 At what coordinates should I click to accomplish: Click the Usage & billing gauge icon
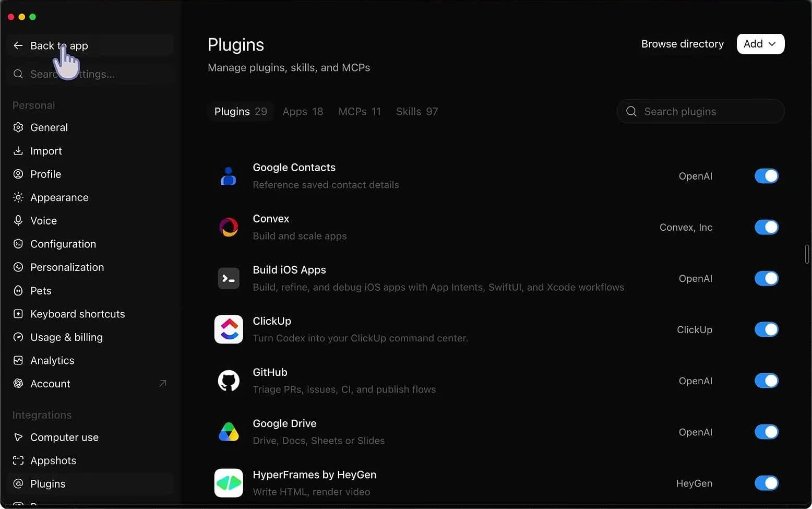tap(18, 337)
